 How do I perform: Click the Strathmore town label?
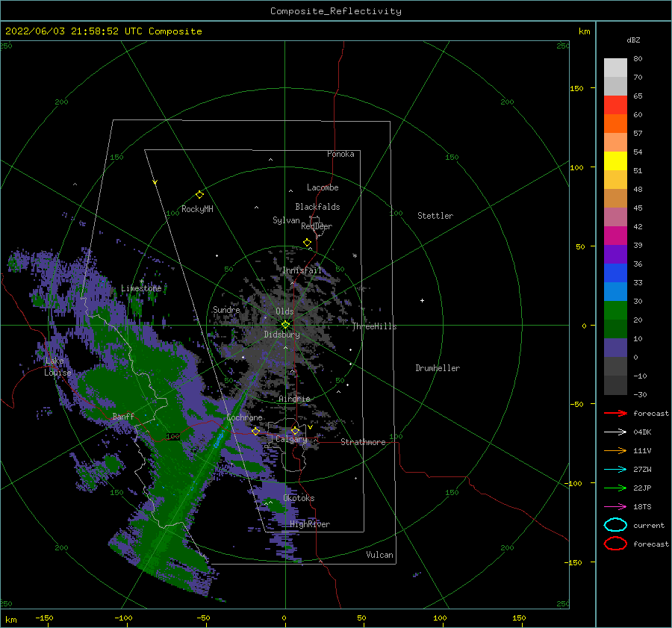(x=363, y=442)
